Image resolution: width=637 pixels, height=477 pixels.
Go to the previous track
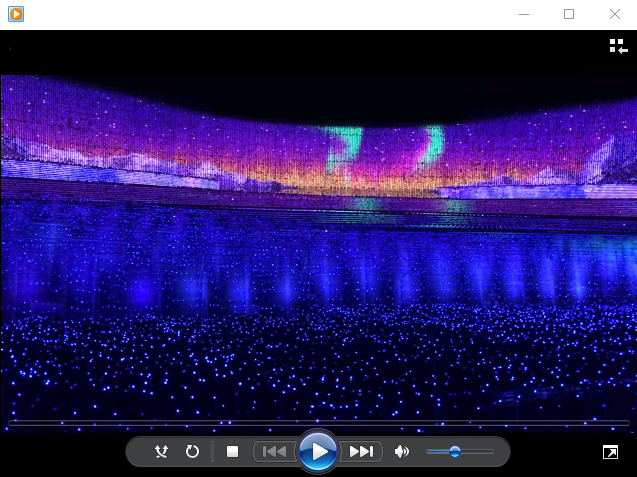tap(275, 451)
